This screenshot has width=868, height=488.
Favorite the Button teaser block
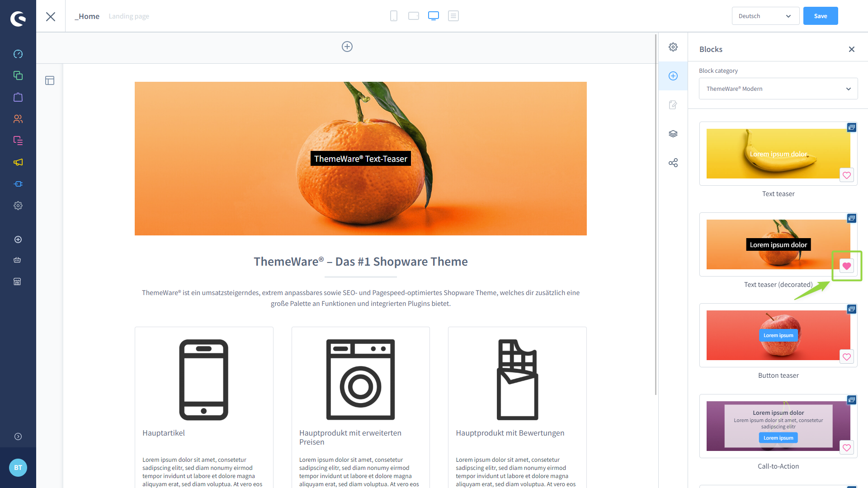pyautogui.click(x=847, y=357)
